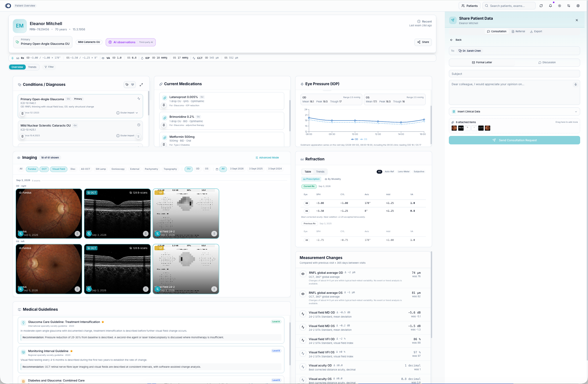
Task: Click the Back link in Share panel
Action: pos(456,40)
